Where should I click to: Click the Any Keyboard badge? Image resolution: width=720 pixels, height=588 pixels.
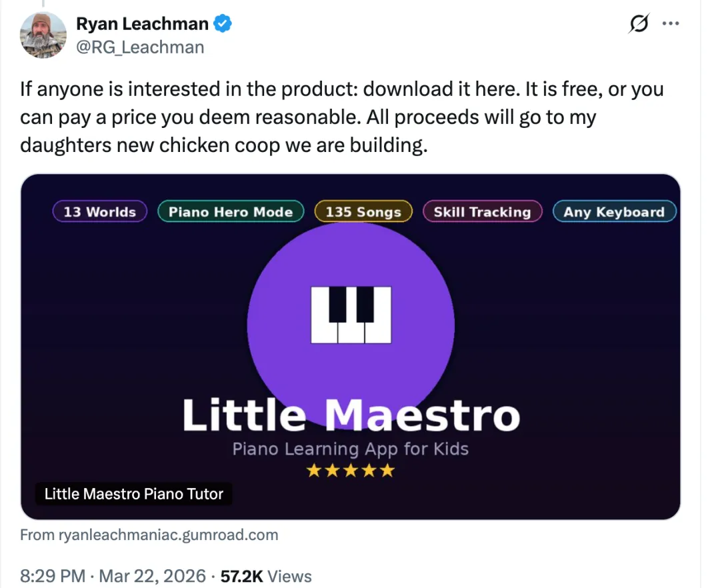click(614, 212)
